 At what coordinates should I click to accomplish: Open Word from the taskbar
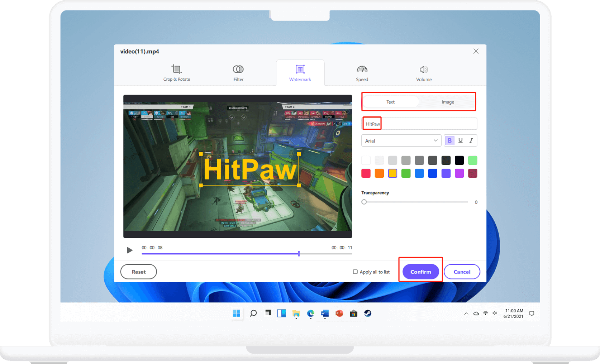coord(325,313)
